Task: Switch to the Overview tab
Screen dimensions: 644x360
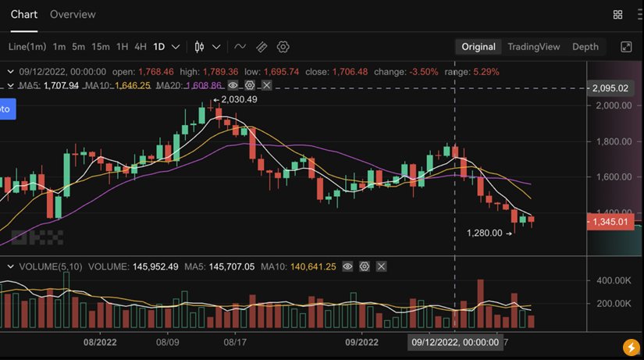Action: click(73, 14)
